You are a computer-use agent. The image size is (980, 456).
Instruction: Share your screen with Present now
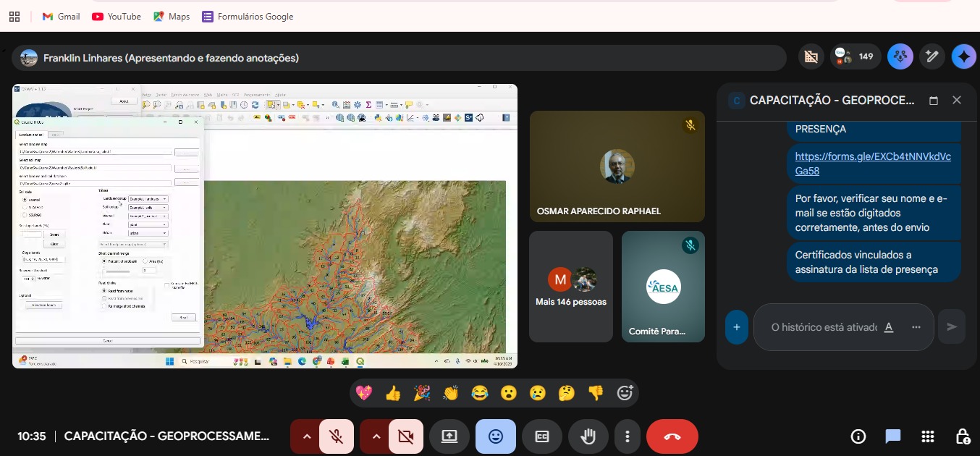(x=449, y=436)
